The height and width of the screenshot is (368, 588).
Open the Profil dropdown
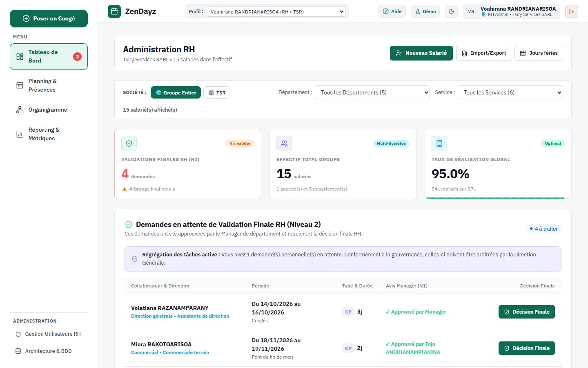276,11
